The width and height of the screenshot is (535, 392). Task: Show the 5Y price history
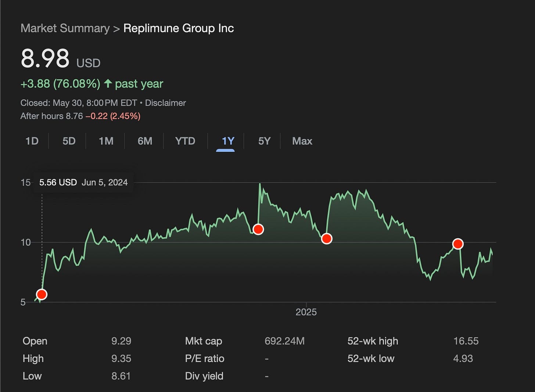click(265, 141)
